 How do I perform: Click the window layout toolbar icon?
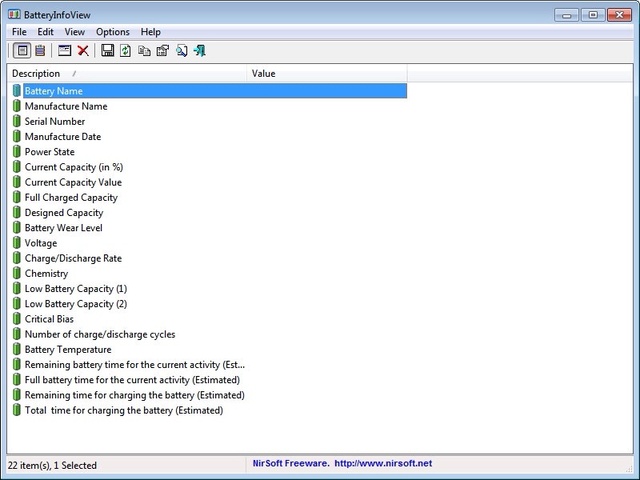tap(64, 51)
